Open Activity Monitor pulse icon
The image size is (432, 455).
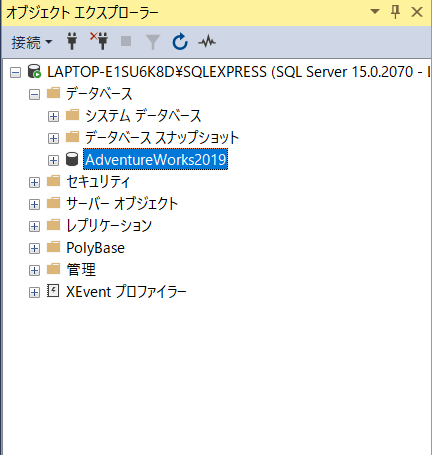point(207,42)
